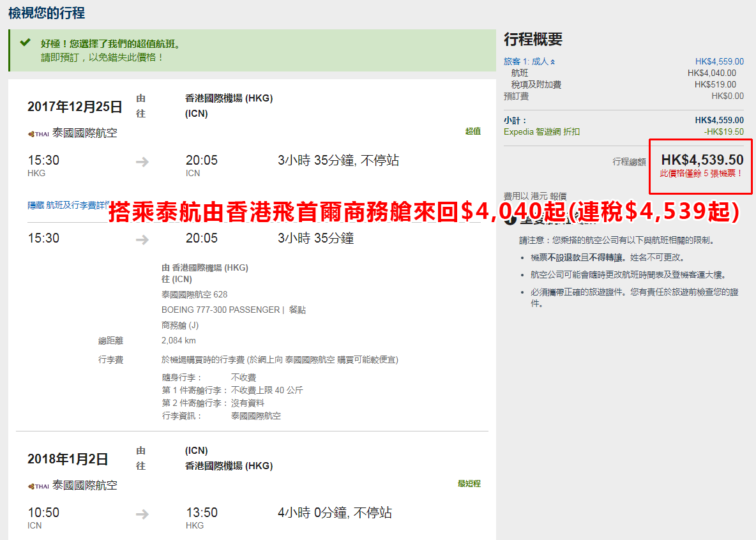
Task: Click the 行程概要 summary heading
Action: [533, 39]
